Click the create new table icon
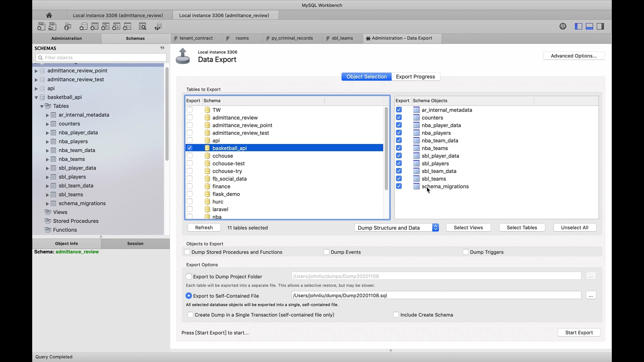The width and height of the screenshot is (644, 362). click(95, 26)
